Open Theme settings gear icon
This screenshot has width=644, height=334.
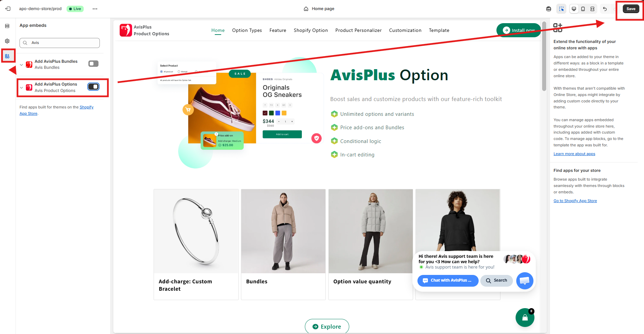(x=7, y=41)
